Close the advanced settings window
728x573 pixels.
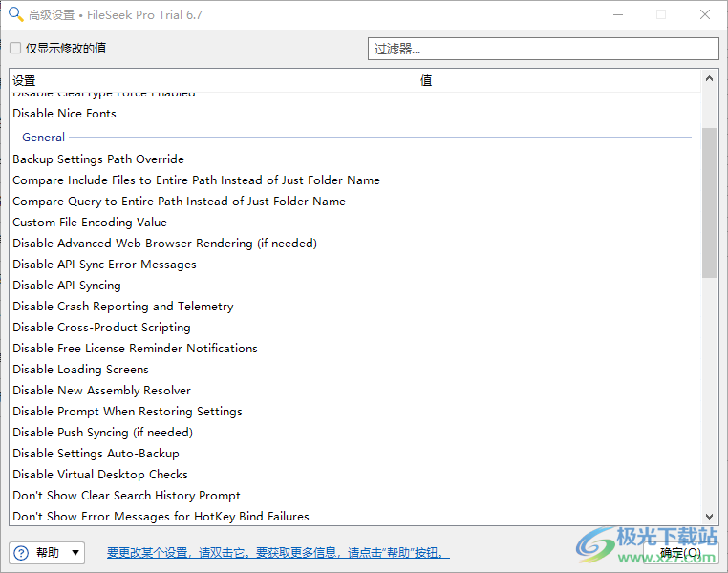point(705,15)
